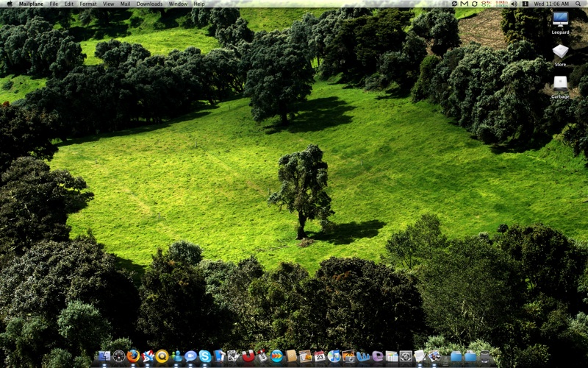Open the Garbage drive on desktop
Screen dimensions: 588x368
click(x=560, y=84)
